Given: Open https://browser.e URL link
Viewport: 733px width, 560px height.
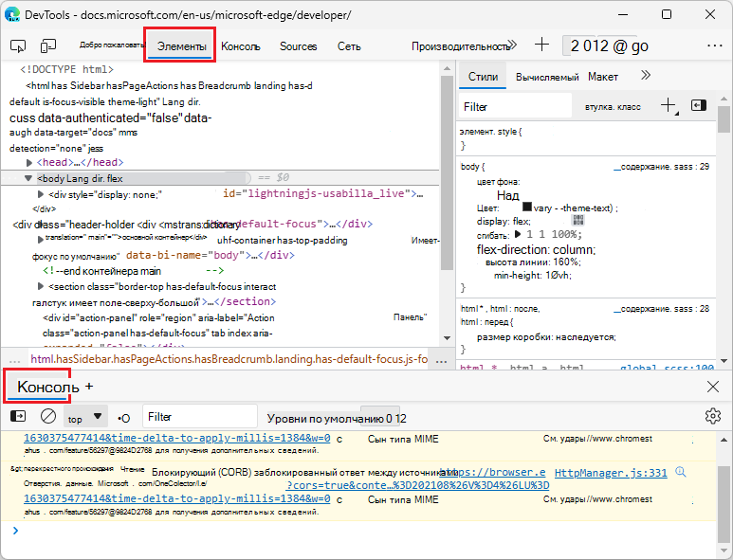Looking at the screenshot, I should coord(492,472).
